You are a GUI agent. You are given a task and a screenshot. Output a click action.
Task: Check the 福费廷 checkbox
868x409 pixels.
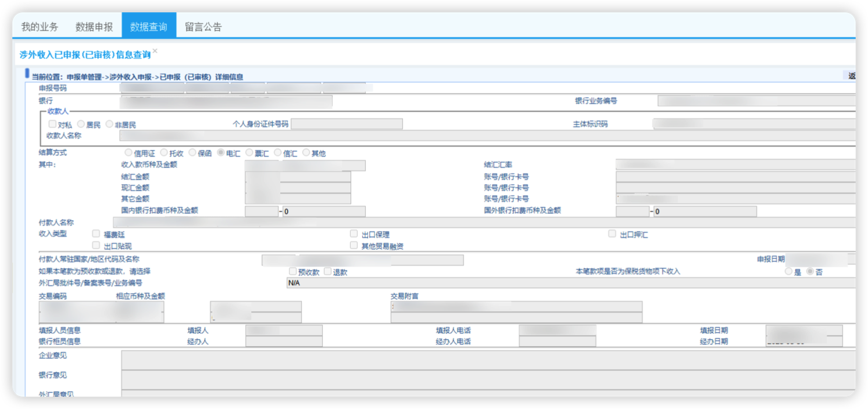(x=96, y=234)
